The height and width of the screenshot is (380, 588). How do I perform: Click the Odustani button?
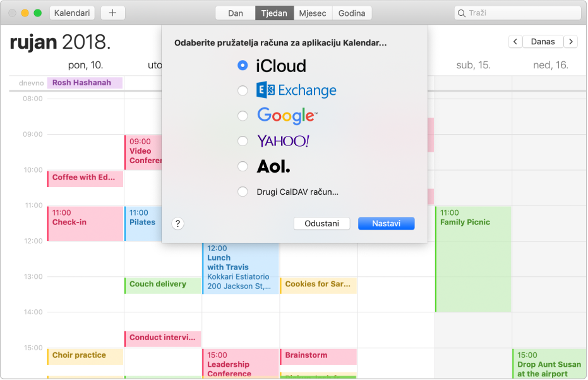pyautogui.click(x=321, y=223)
